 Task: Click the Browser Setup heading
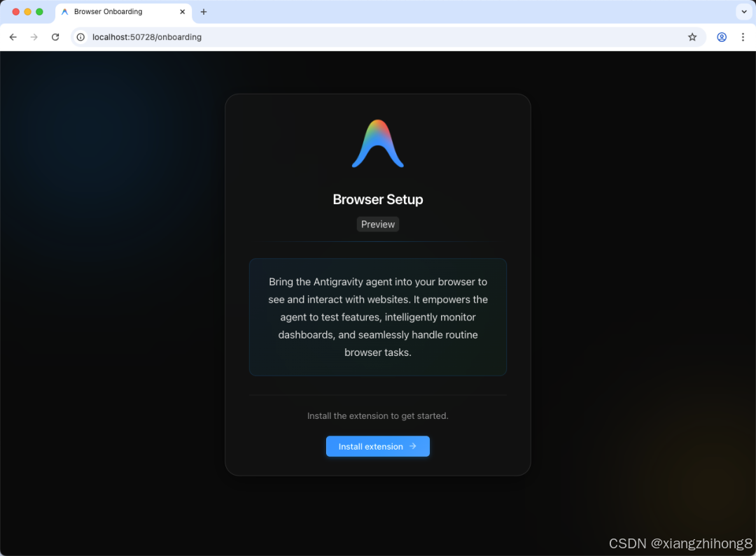378,199
